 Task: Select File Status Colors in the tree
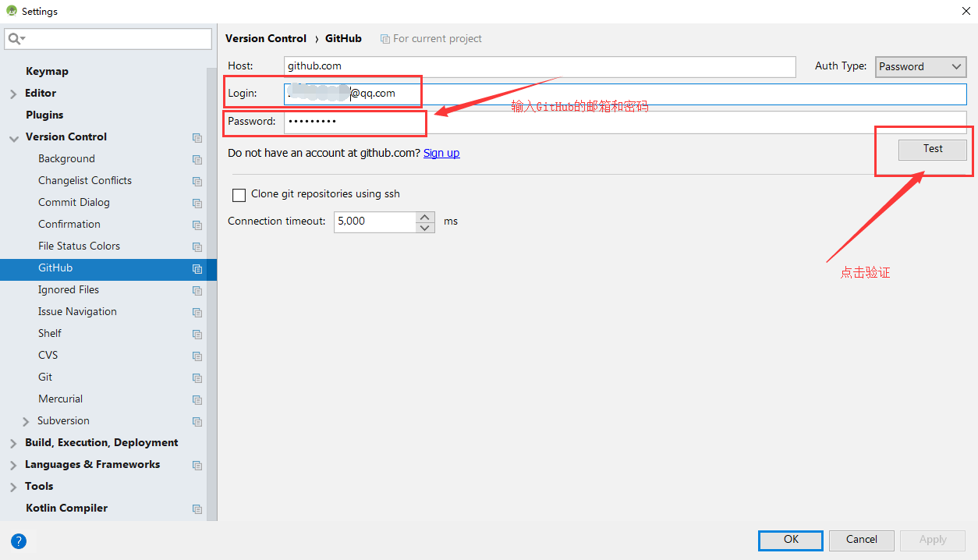click(x=79, y=246)
